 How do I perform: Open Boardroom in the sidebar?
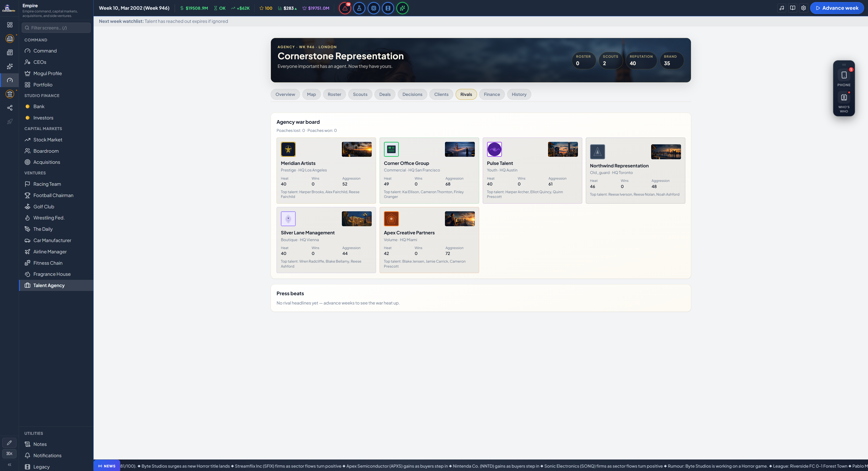[56, 151]
